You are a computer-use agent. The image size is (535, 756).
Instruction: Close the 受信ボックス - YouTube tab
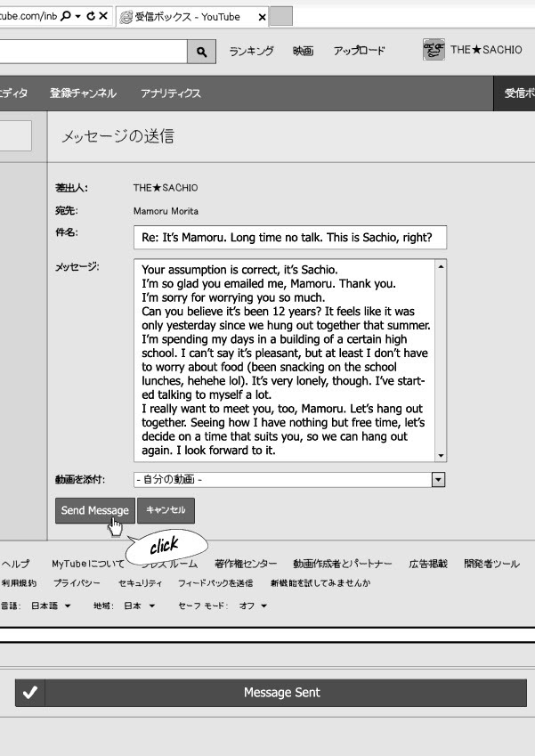click(x=262, y=17)
